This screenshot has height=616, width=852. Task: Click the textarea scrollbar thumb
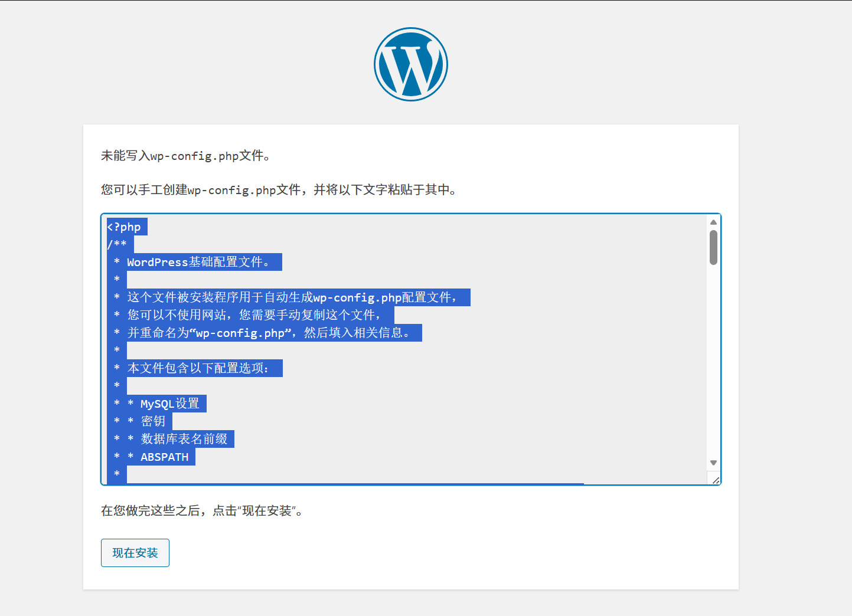[x=713, y=247]
